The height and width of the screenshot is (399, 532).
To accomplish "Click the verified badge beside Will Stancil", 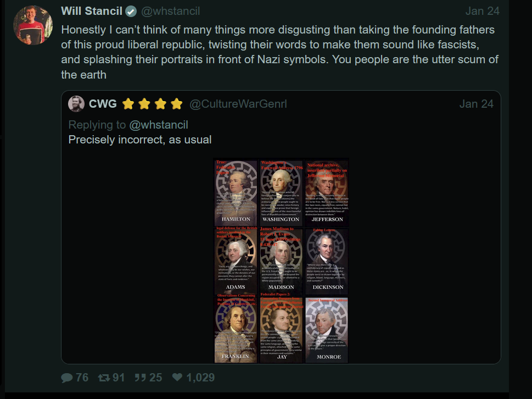I will tap(131, 11).
